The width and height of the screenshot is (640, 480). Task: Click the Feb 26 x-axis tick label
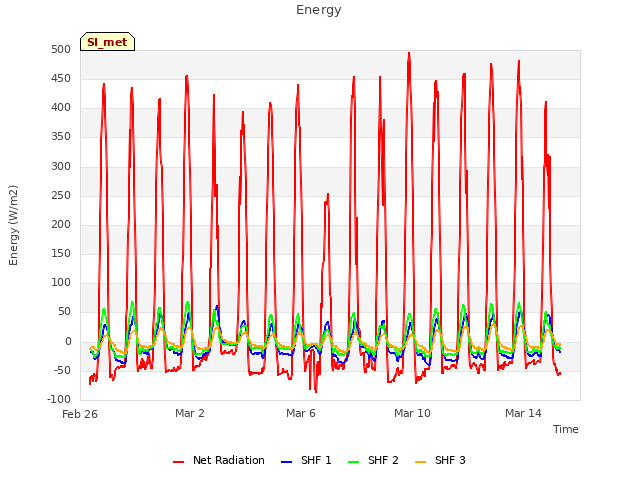(x=80, y=414)
